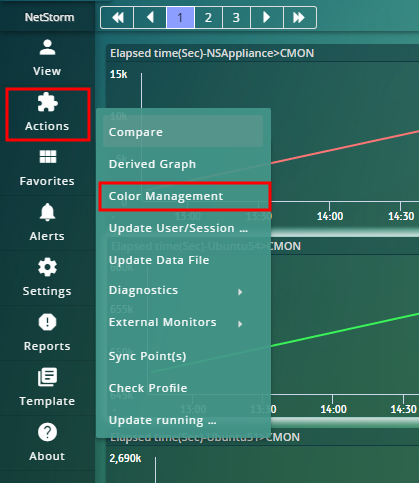Expand the External Monitors submenu arrow

pyautogui.click(x=240, y=324)
